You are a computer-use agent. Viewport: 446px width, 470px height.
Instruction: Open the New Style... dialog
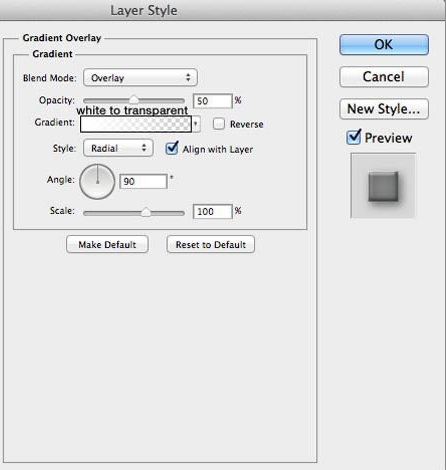coord(384,109)
